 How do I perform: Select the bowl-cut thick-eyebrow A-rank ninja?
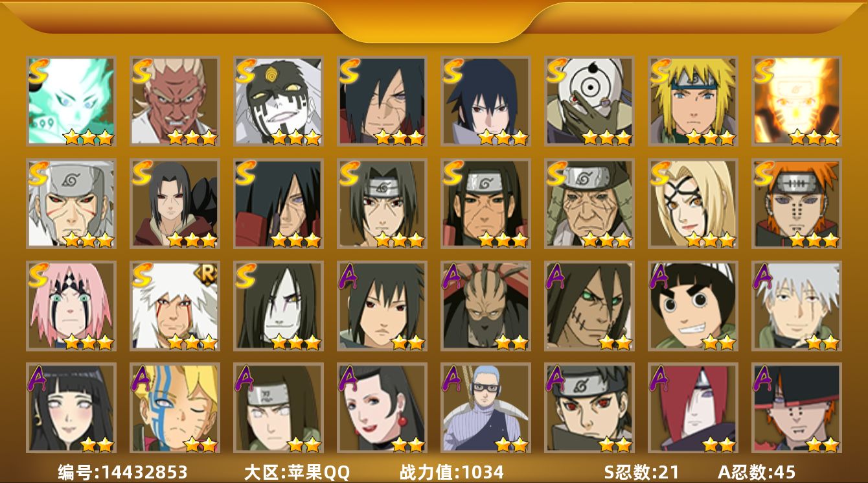pos(693,306)
